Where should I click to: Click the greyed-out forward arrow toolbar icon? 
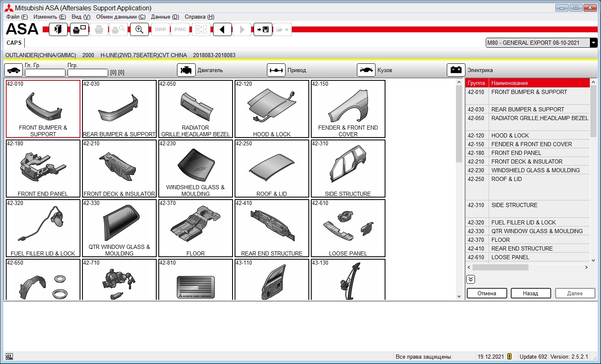[242, 29]
